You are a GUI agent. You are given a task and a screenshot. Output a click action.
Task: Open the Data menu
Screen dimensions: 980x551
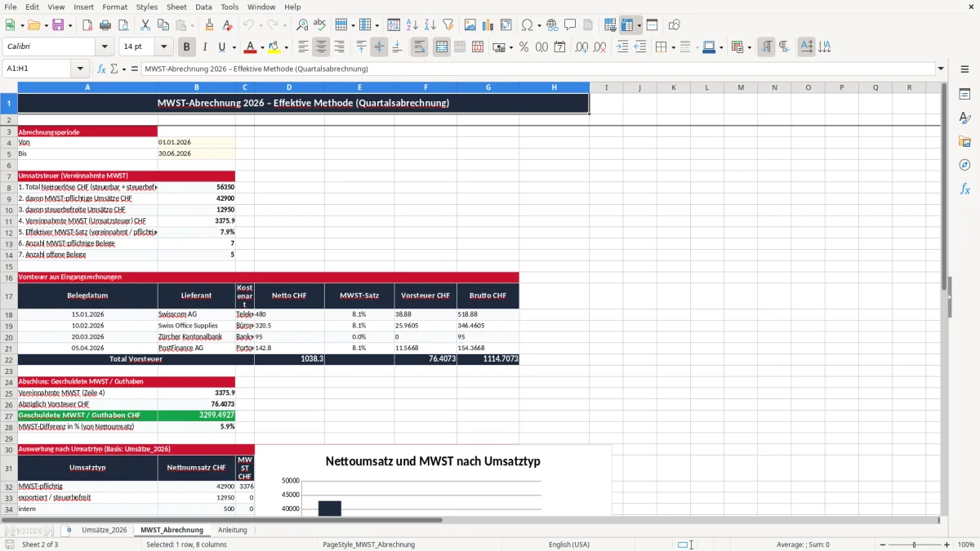tap(203, 7)
